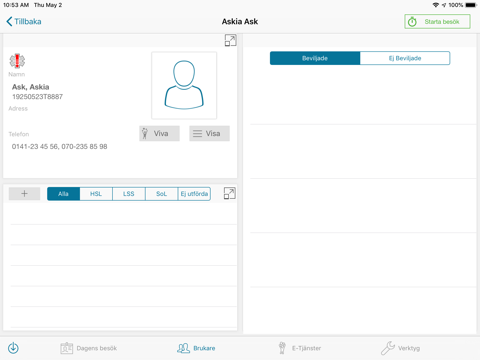Select the Alla filter

(63, 194)
